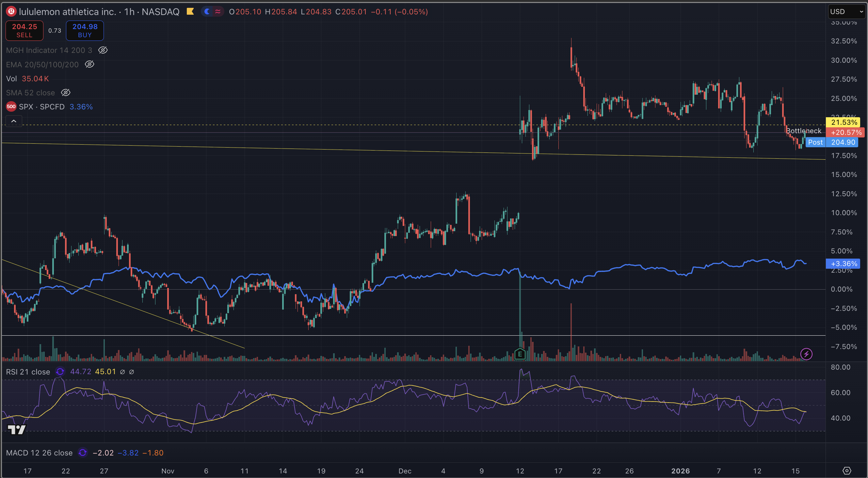This screenshot has width=868, height=478.
Task: Unhide the EMA 20/50/100/200 indicator
Action: (89, 64)
